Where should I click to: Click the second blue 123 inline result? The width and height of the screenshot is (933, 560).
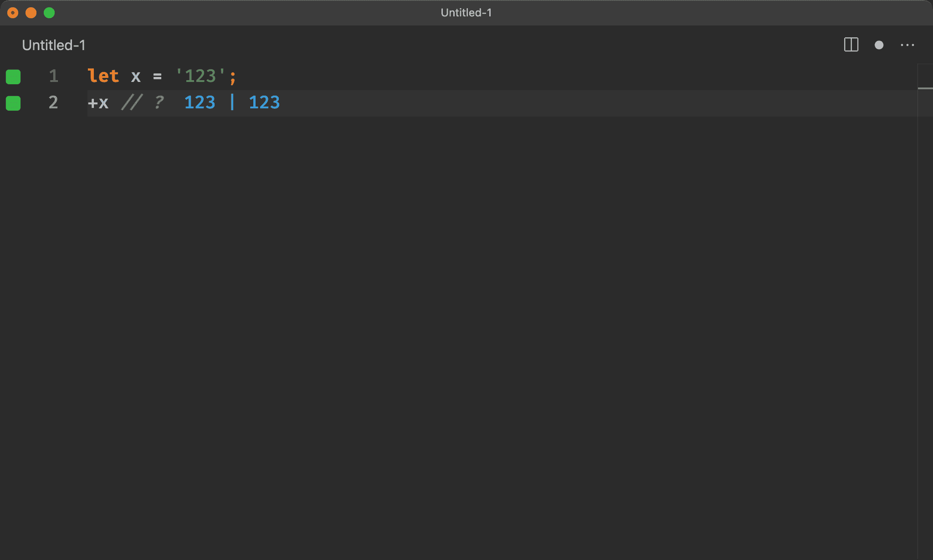coord(264,102)
